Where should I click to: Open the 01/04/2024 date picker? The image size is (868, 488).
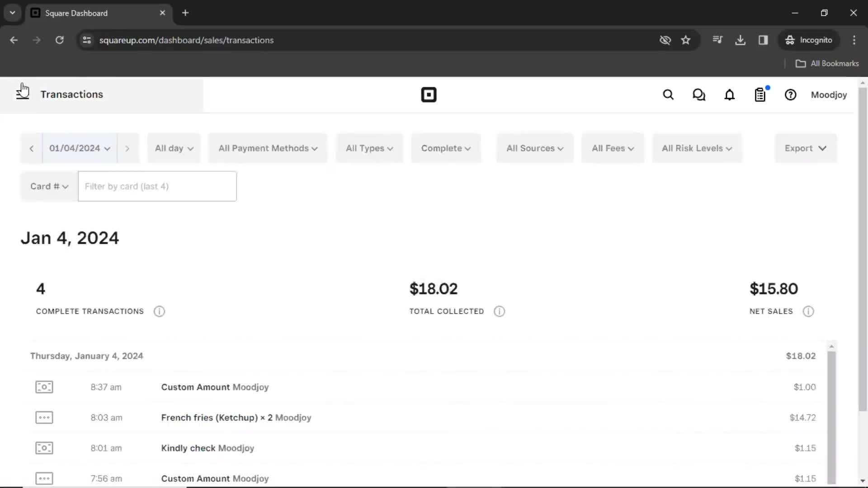(80, 148)
